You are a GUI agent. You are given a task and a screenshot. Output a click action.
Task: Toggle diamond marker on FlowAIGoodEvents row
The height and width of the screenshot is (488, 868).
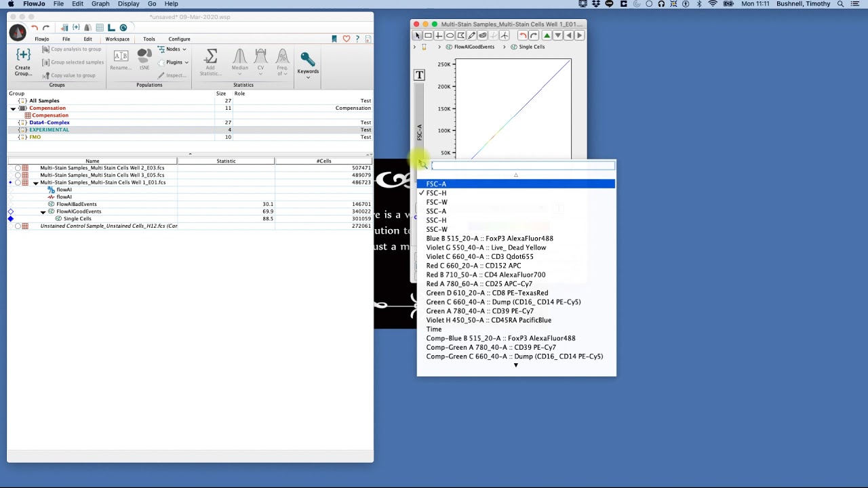(11, 211)
